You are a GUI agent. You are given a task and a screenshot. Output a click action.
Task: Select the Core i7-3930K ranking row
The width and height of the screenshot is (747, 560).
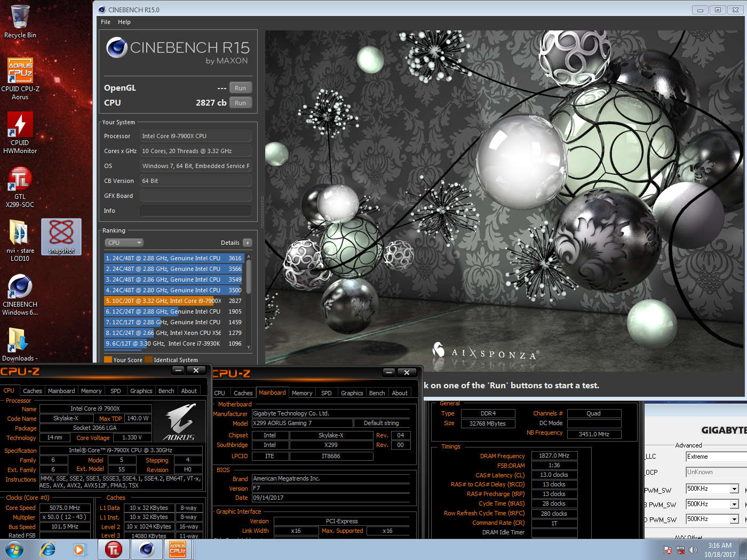pos(174,343)
